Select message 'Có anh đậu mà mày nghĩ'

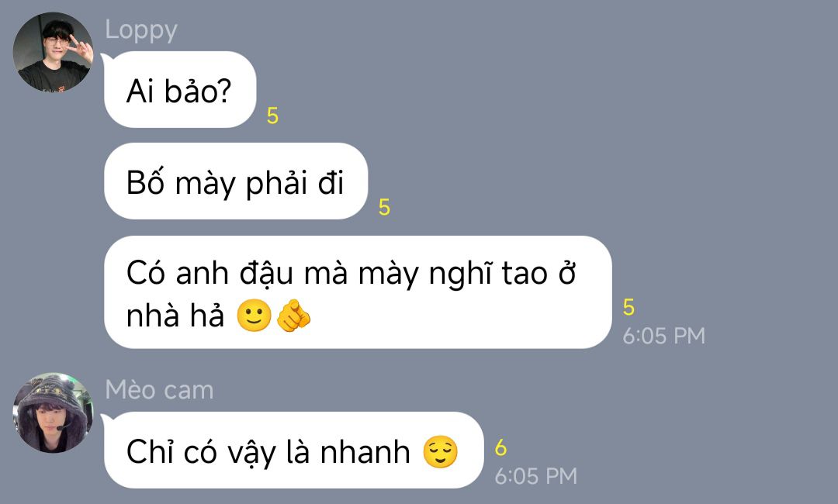tap(358, 292)
